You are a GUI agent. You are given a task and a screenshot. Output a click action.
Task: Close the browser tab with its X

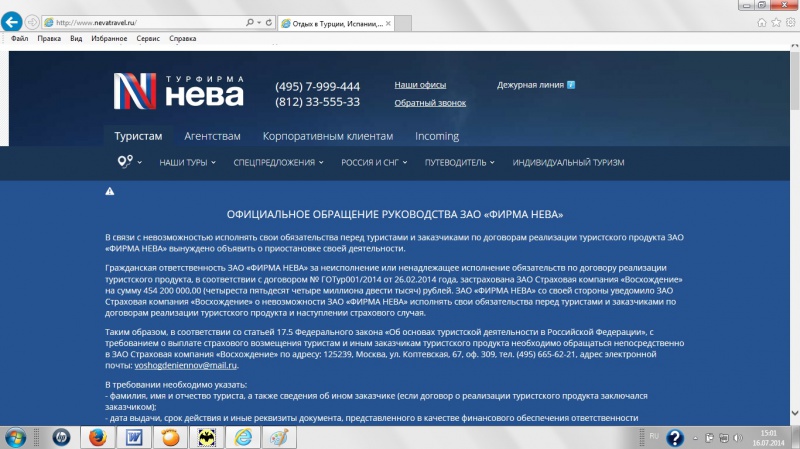tap(388, 23)
